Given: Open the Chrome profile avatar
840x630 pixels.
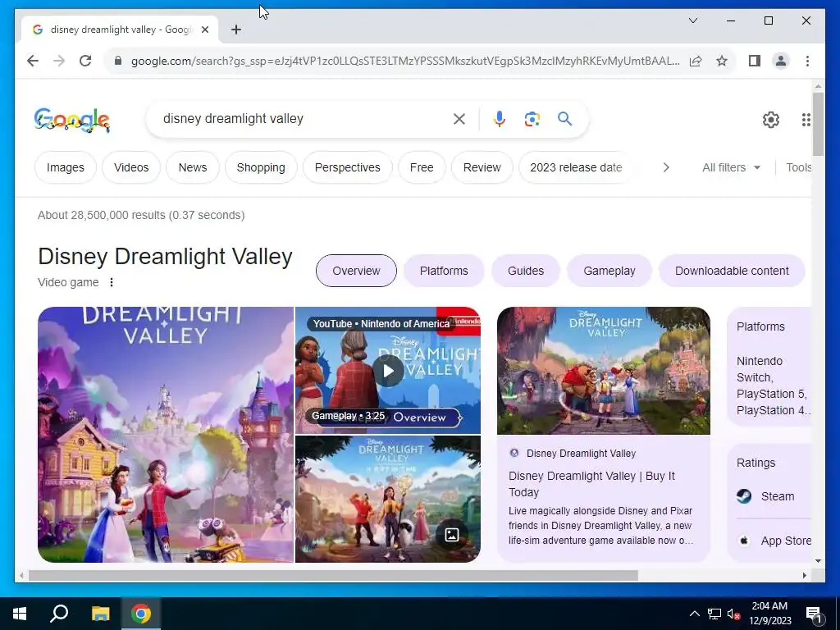Looking at the screenshot, I should pos(781,61).
